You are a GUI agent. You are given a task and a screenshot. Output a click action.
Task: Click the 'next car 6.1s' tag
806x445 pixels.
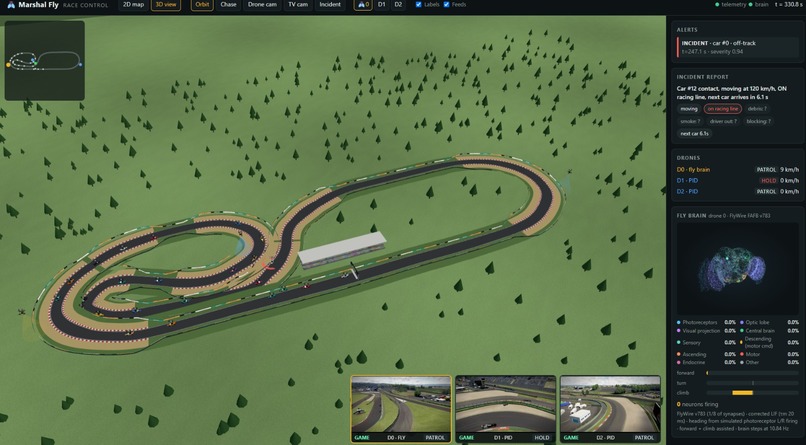coord(694,134)
